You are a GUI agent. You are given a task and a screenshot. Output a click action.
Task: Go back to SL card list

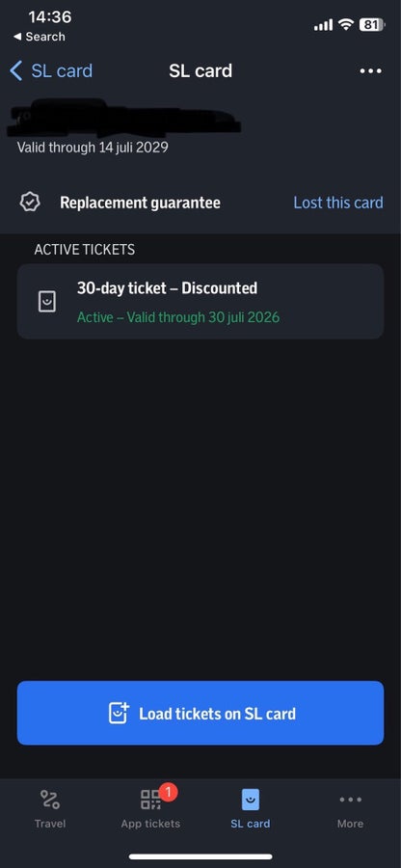click(51, 70)
